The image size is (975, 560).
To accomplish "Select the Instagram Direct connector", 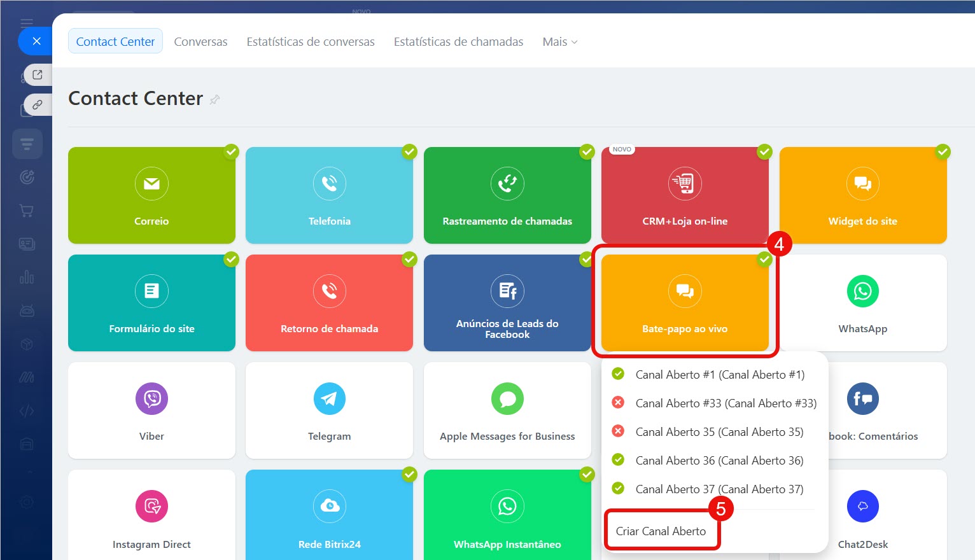I will tap(151, 517).
